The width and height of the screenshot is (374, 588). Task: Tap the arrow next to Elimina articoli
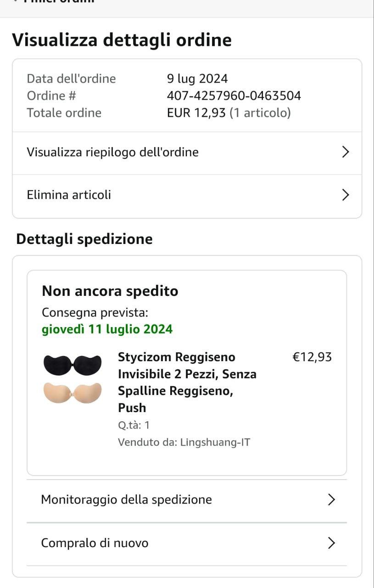[x=346, y=195]
